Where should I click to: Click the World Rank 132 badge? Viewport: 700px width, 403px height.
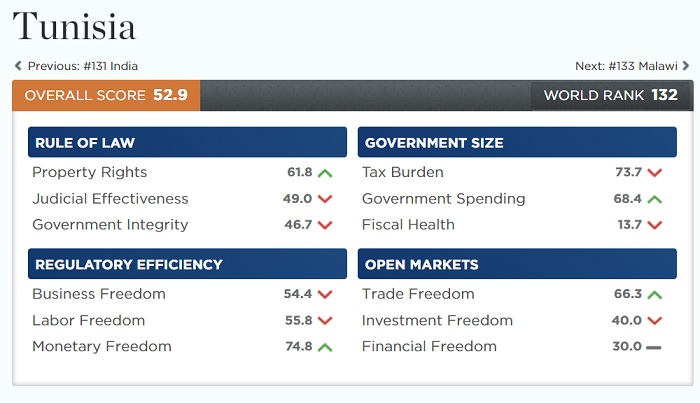point(610,96)
